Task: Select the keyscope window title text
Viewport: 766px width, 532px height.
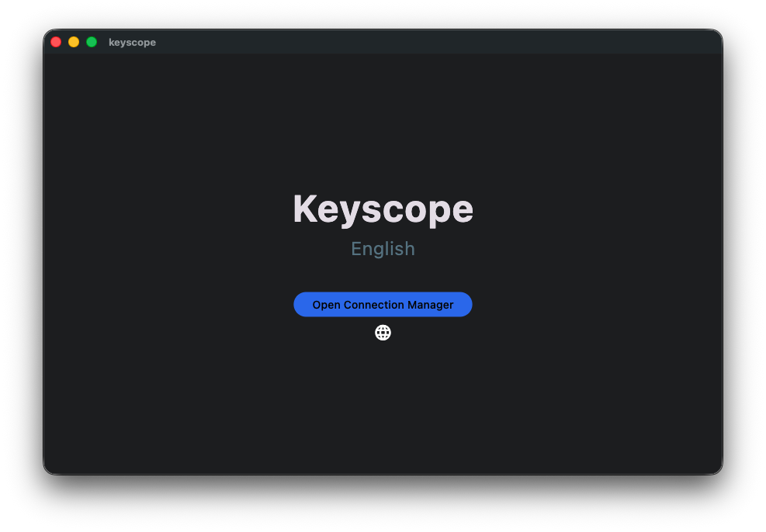Action: pos(132,42)
